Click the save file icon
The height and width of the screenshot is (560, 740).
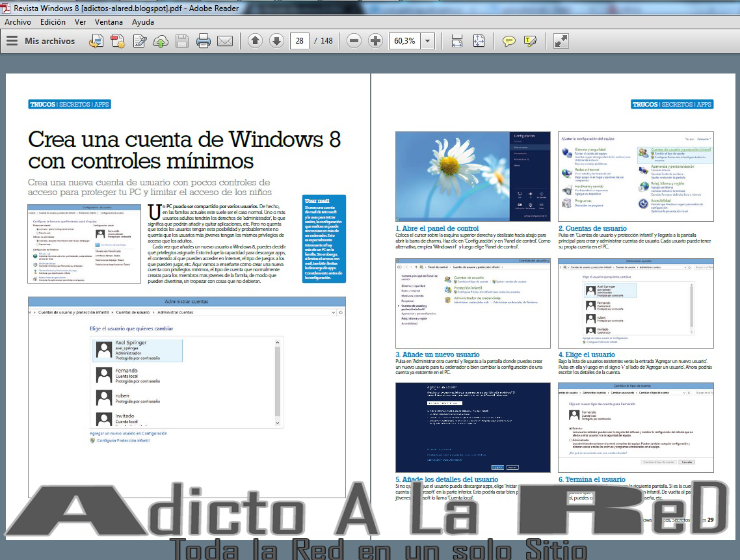pyautogui.click(x=182, y=41)
